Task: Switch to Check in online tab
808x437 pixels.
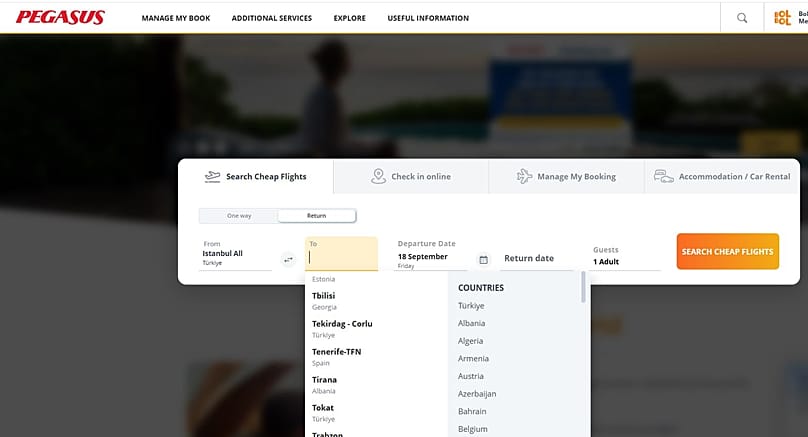Action: pyautogui.click(x=411, y=177)
